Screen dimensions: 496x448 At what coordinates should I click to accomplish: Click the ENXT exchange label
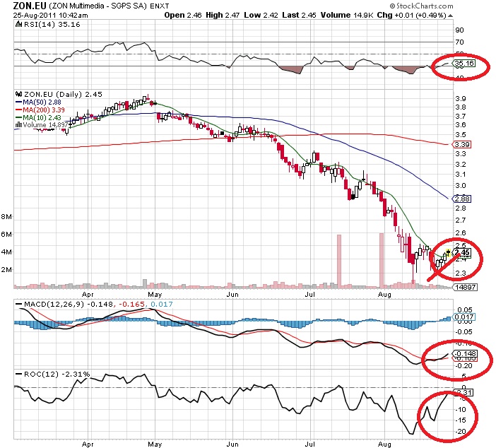pyautogui.click(x=160, y=6)
